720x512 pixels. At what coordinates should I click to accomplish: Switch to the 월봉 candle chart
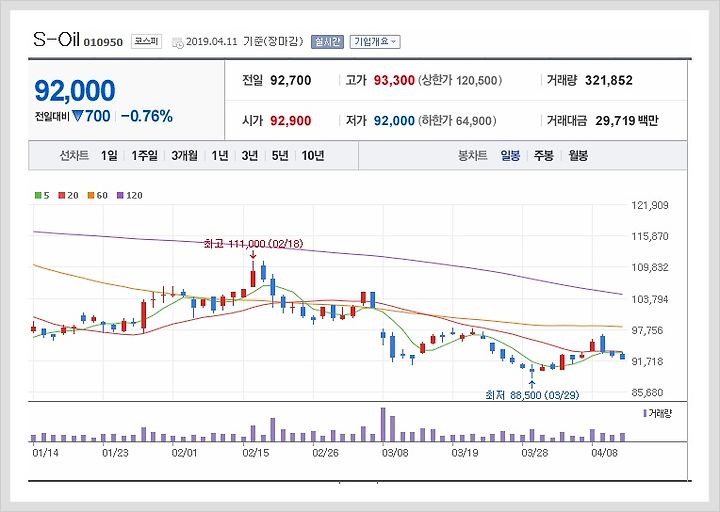pyautogui.click(x=578, y=156)
